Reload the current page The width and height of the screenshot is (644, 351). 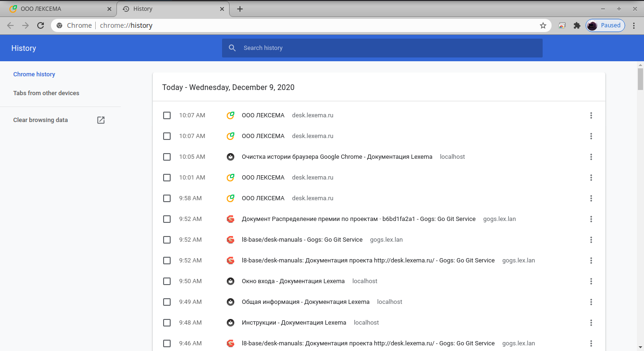(x=41, y=25)
